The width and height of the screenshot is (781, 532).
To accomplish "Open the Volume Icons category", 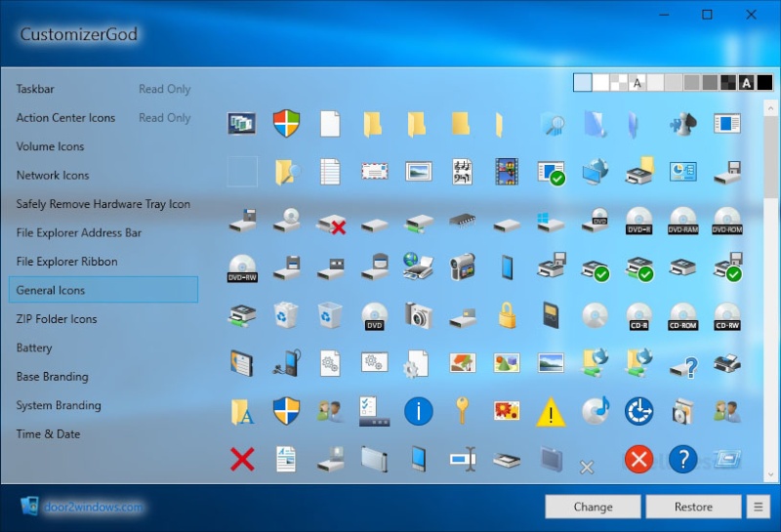I will tap(50, 146).
